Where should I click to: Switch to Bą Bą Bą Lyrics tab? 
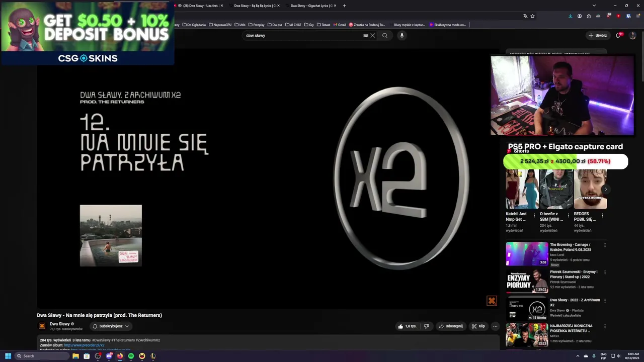tap(255, 6)
